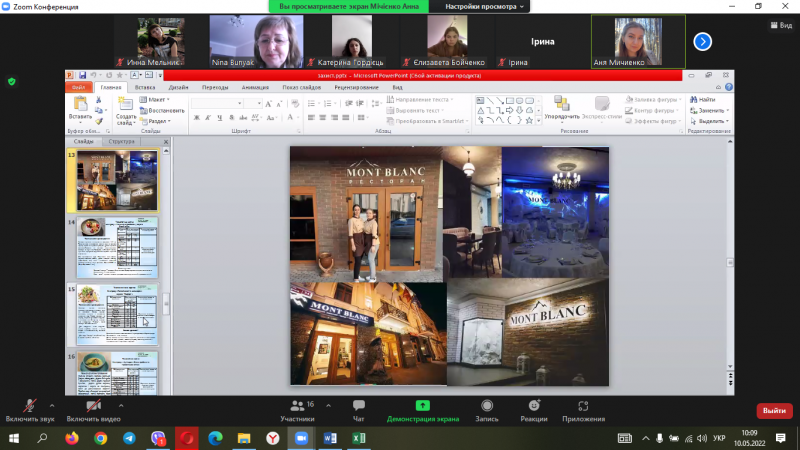Screen dimensions: 800x450
Task: Switch to the Переходы ribbon tab
Action: pos(215,87)
